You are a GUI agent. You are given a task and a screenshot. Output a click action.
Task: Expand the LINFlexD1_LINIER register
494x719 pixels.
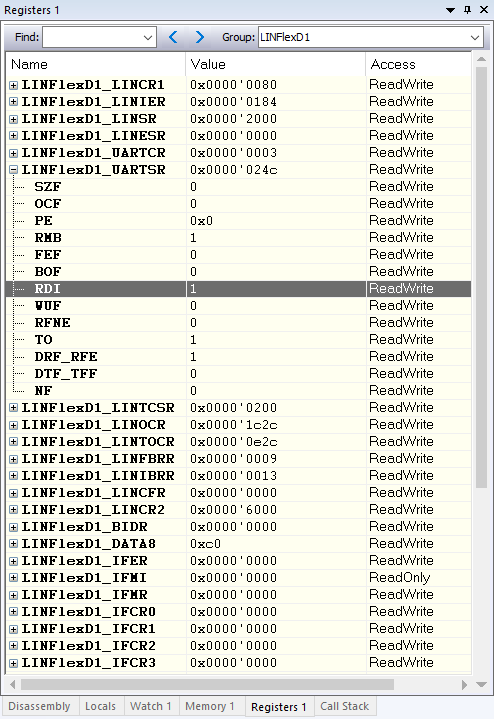tap(14, 102)
